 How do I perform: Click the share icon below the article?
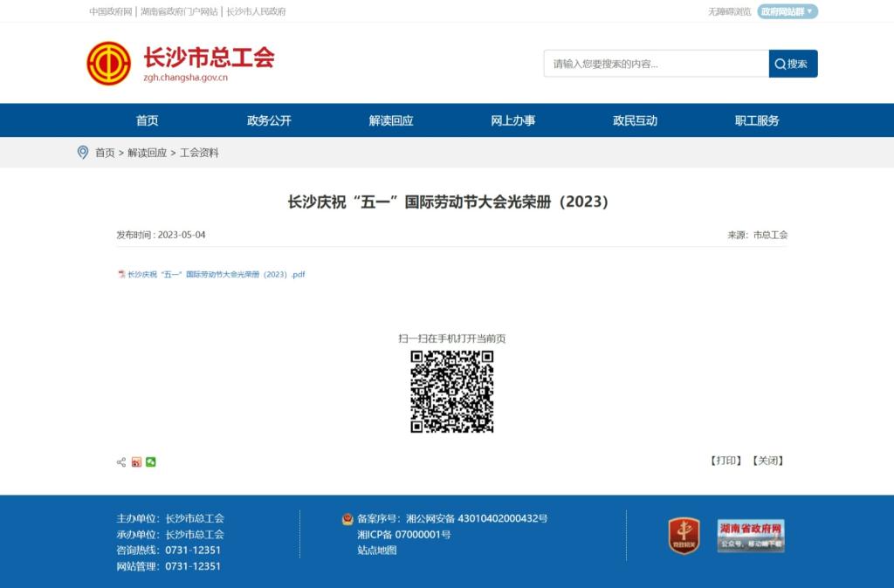click(x=121, y=462)
